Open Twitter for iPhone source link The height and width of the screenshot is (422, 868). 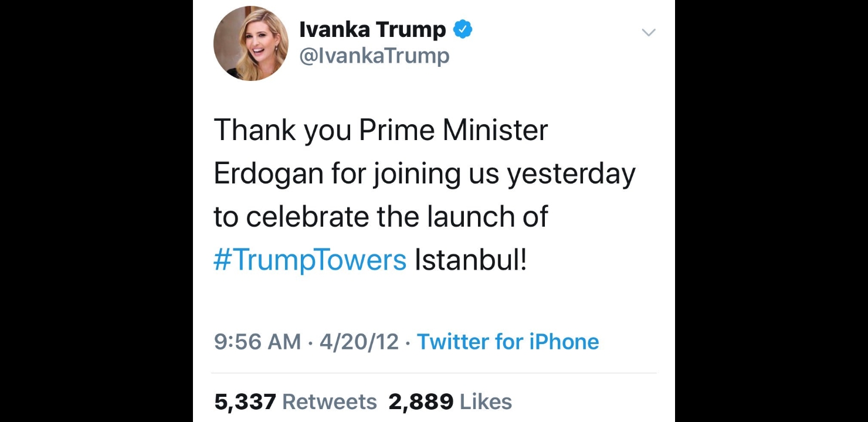point(508,342)
